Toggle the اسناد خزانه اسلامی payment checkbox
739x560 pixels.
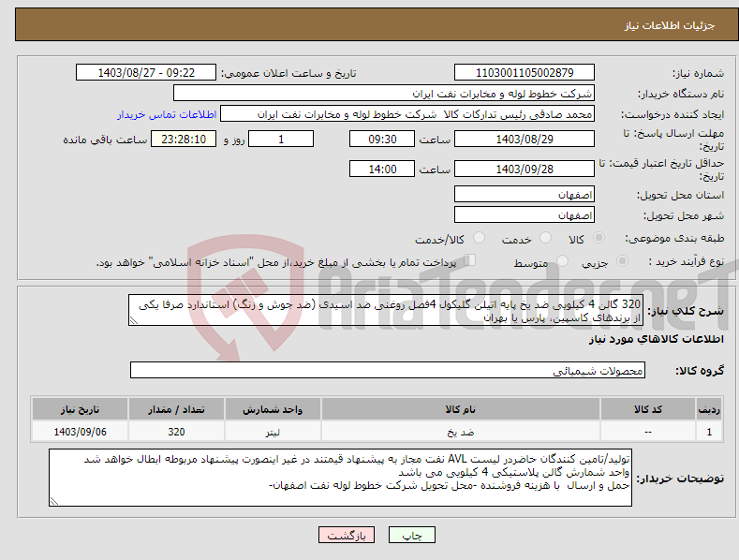click(469, 260)
